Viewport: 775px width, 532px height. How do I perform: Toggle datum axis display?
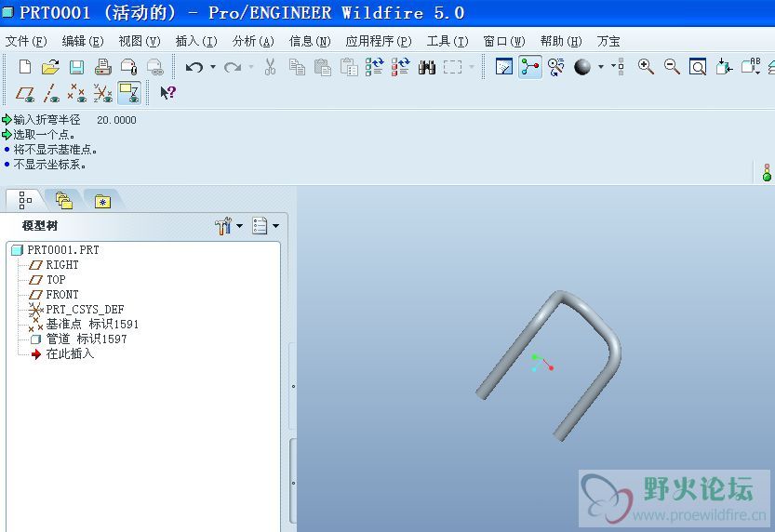51,93
